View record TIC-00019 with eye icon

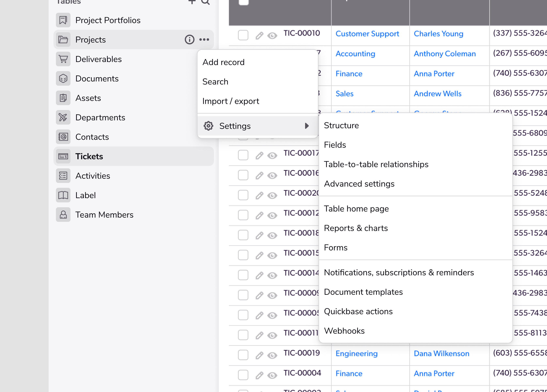[x=272, y=356]
